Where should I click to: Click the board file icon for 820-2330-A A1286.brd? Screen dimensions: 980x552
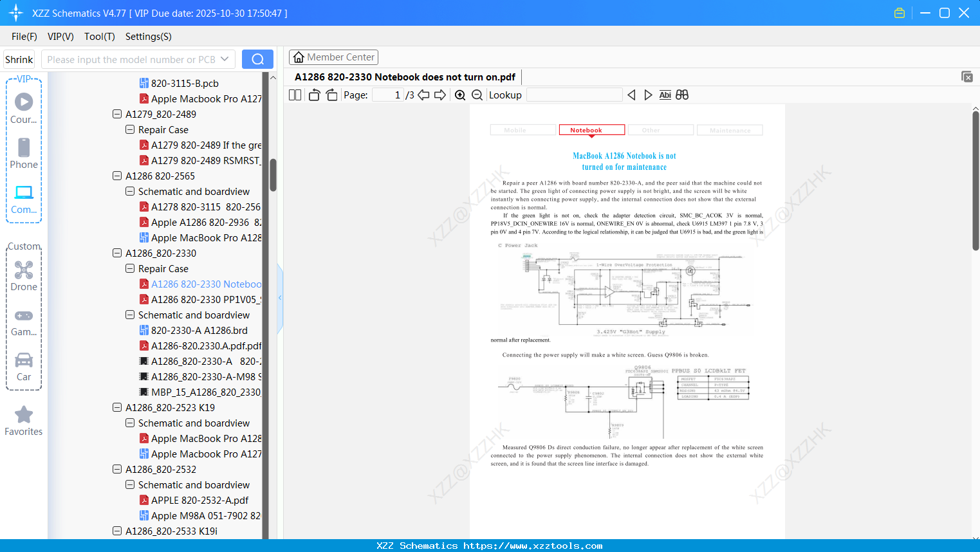pos(144,330)
